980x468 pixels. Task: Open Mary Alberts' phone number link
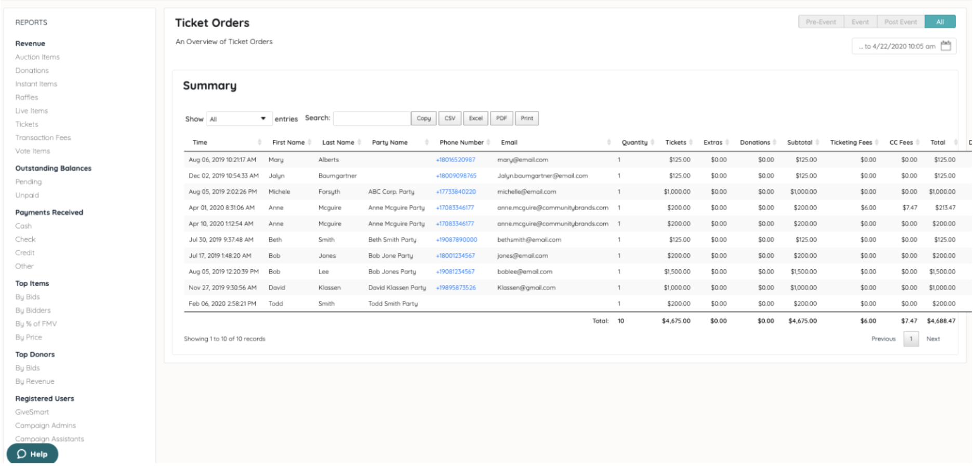[455, 160]
